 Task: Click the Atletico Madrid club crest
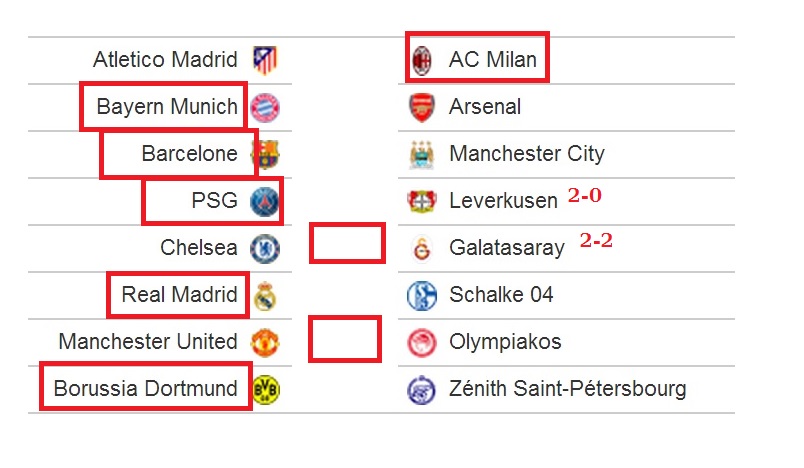[x=265, y=60]
